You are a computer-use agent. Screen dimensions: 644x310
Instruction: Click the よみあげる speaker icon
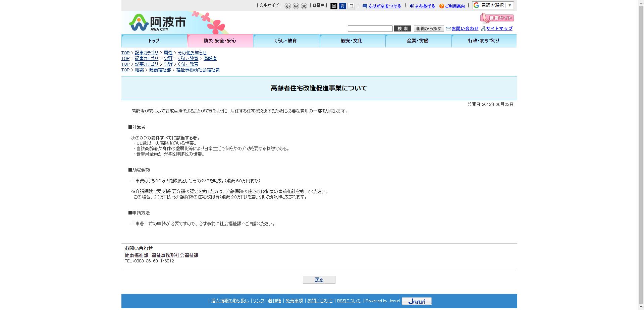click(412, 6)
